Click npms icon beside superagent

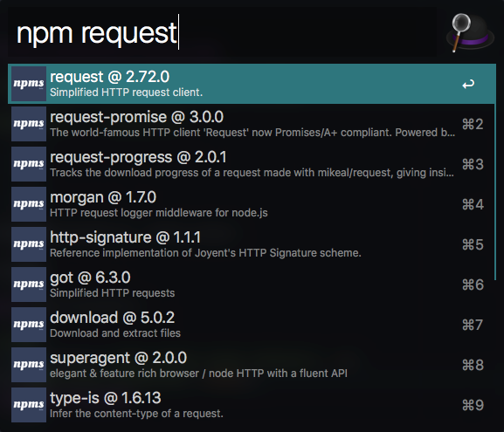[29, 365]
